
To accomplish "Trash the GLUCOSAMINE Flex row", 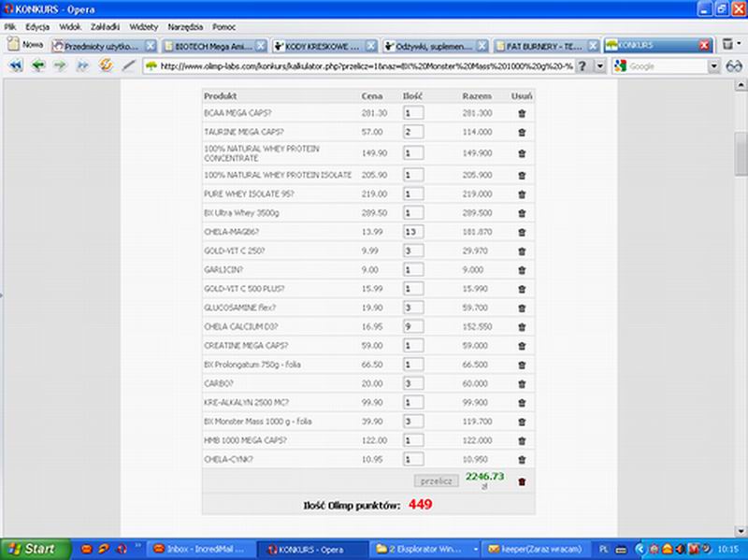I will (x=522, y=309).
